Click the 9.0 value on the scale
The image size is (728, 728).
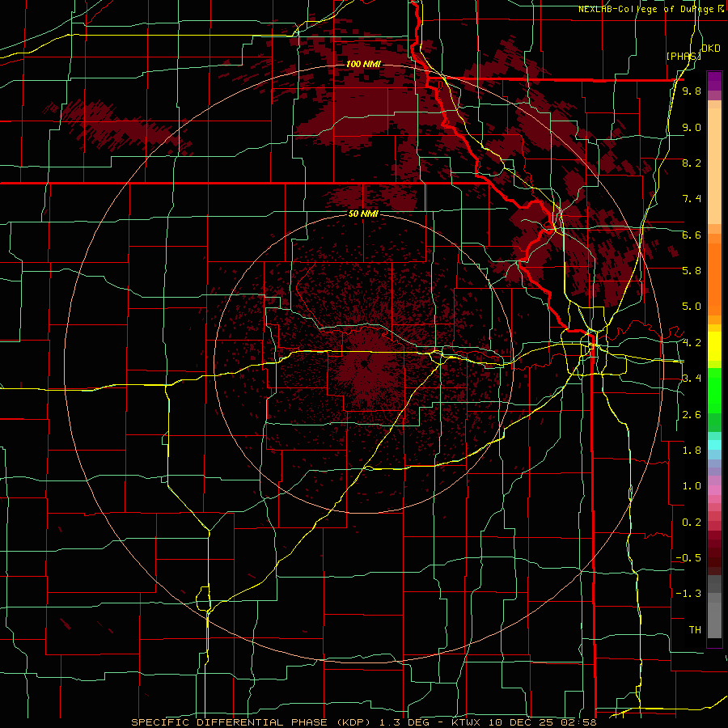[x=692, y=127]
